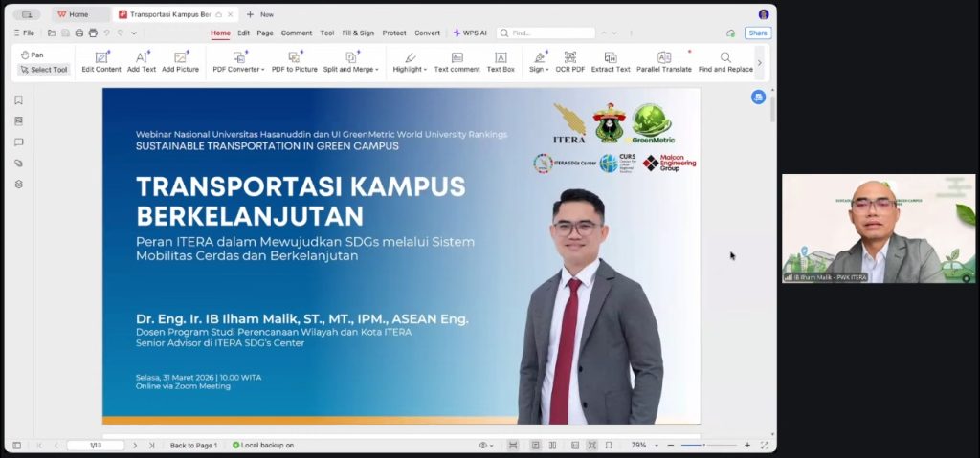980x458 pixels.
Task: Open the Comment ribbon tab
Action: tap(297, 33)
